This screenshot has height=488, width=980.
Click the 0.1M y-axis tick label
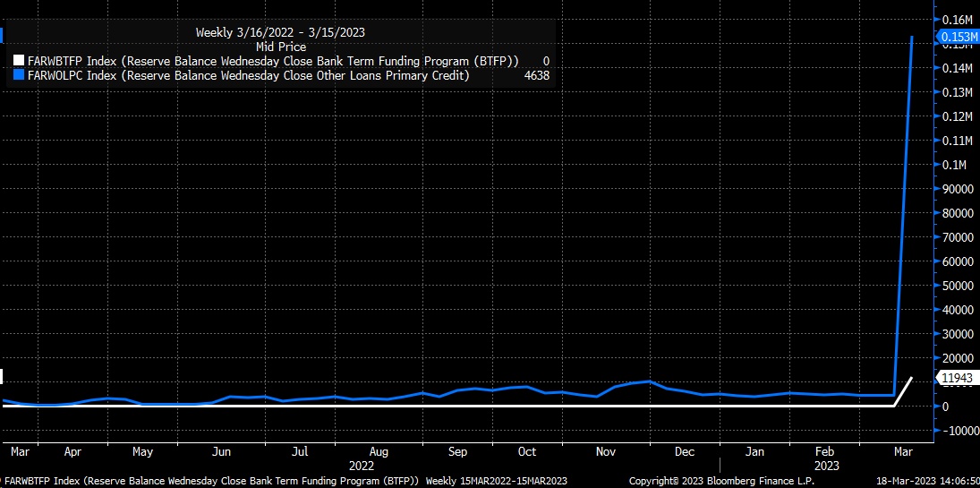[954, 165]
